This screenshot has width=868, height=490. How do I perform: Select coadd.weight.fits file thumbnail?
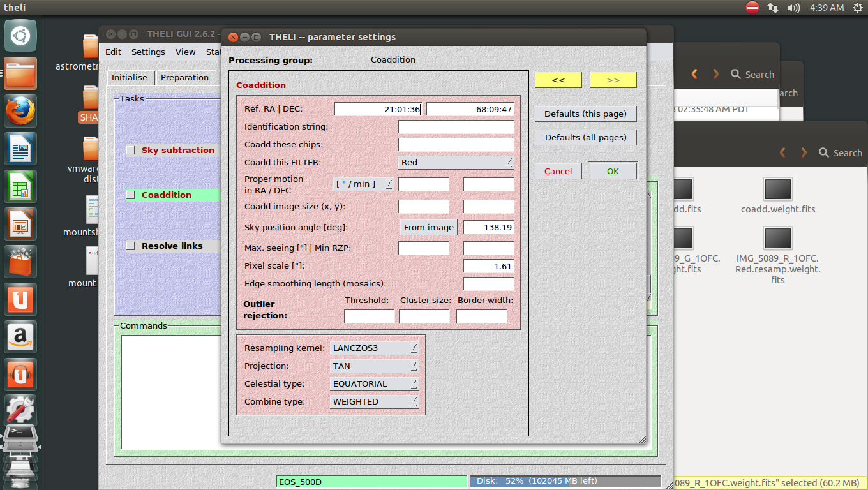pos(778,189)
